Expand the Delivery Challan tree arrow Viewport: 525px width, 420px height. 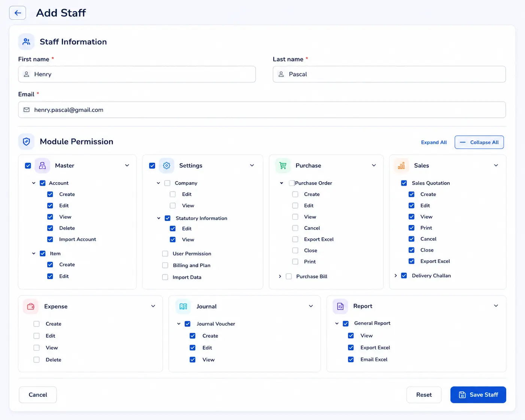point(395,276)
